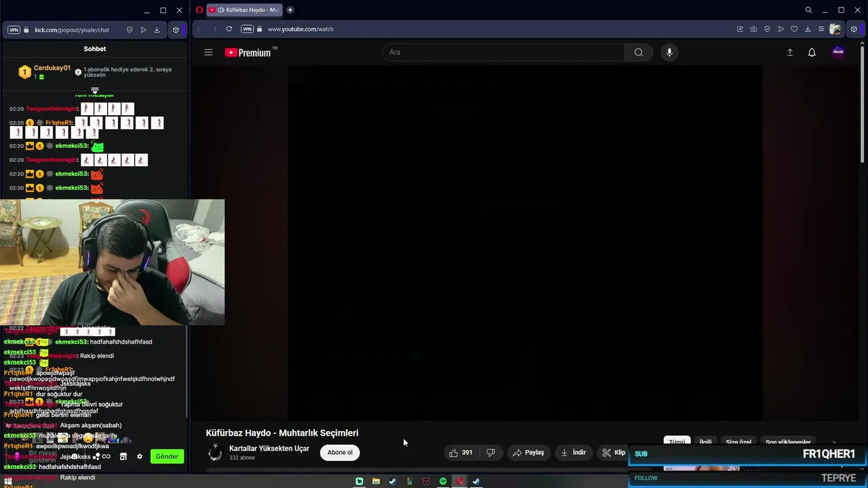This screenshot has width=868, height=488.
Task: Select the Tümü filter chip
Action: click(677, 442)
